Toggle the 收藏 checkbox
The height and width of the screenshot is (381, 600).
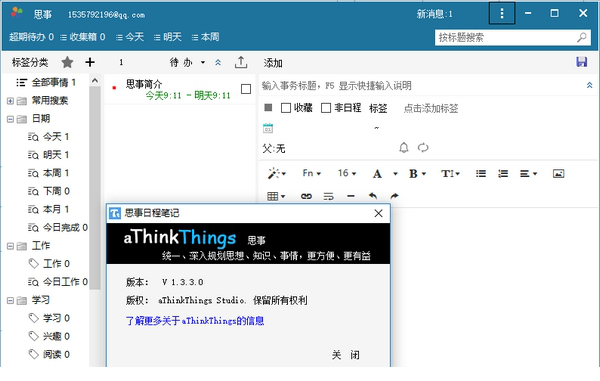285,108
